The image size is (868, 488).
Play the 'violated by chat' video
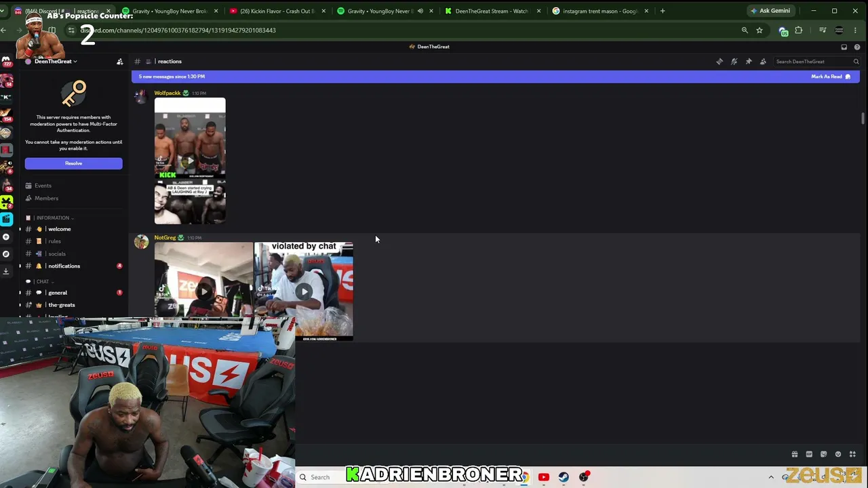tap(304, 291)
